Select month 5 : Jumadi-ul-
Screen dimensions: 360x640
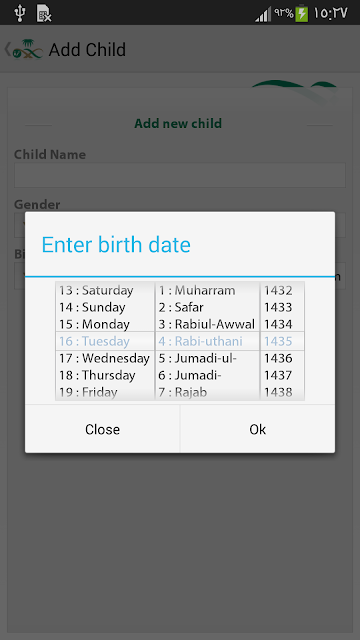pos(198,358)
